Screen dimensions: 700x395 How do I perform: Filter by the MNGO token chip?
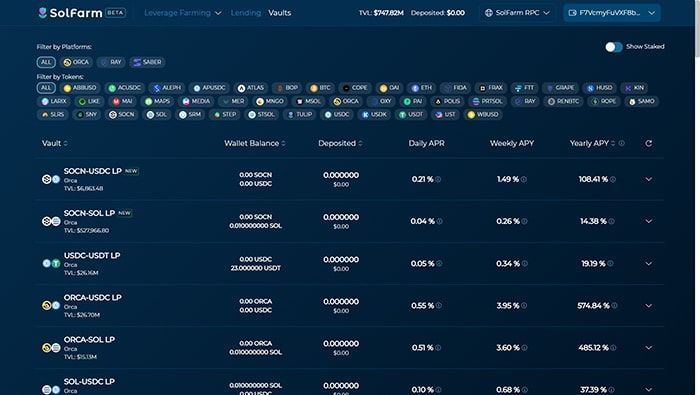tap(270, 101)
